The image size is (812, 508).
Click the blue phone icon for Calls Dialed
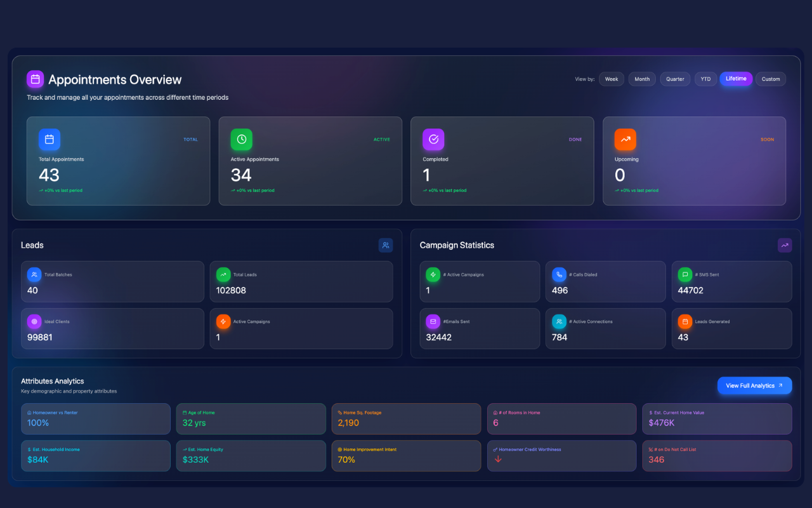(x=560, y=275)
